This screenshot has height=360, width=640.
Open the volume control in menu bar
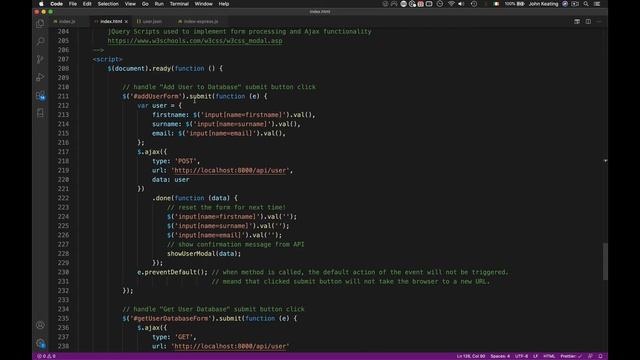[461, 4]
